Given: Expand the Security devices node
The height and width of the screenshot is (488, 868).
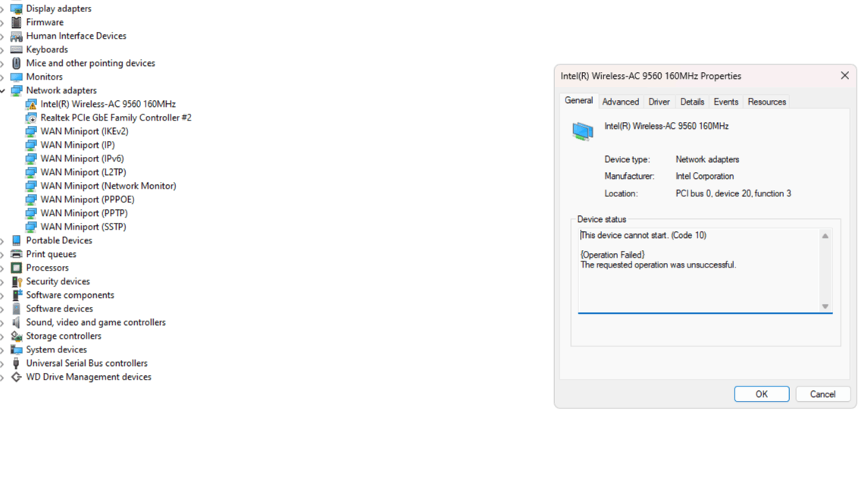Looking at the screenshot, I should [x=2, y=282].
